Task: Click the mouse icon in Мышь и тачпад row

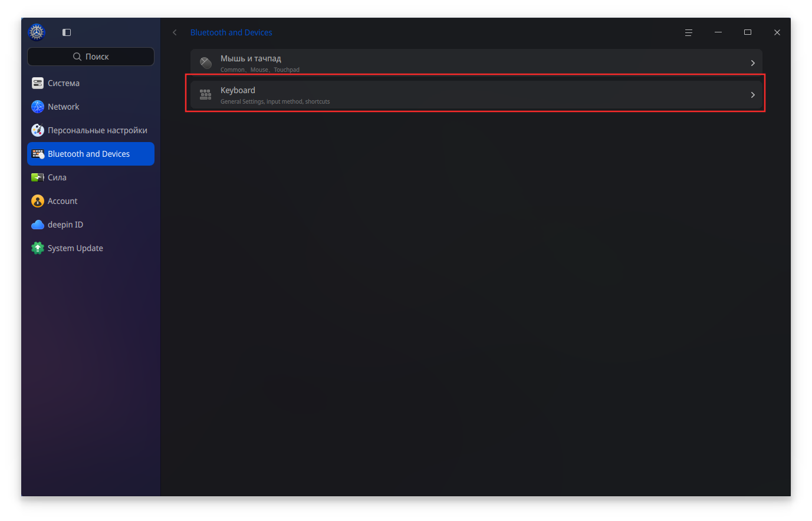Action: pos(205,63)
